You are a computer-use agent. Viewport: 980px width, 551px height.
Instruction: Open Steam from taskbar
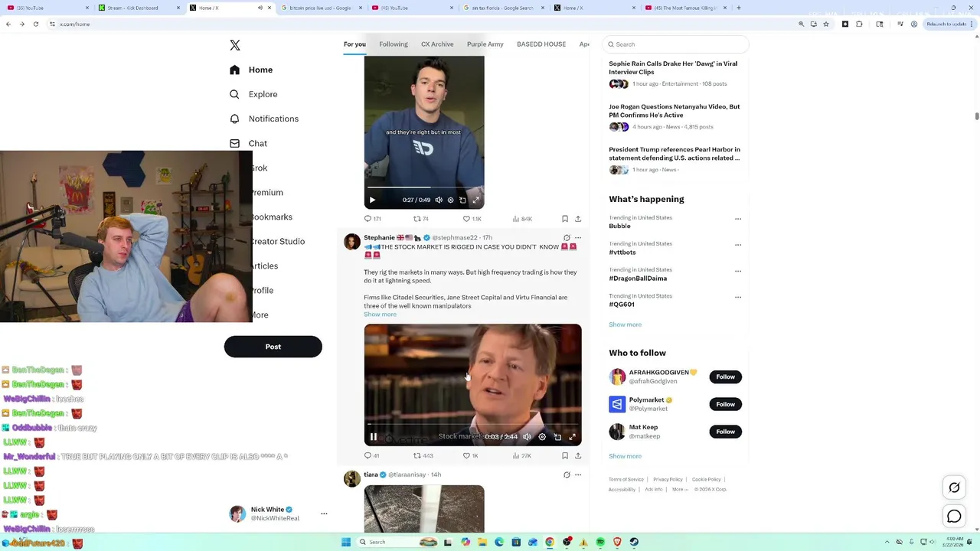click(634, 542)
